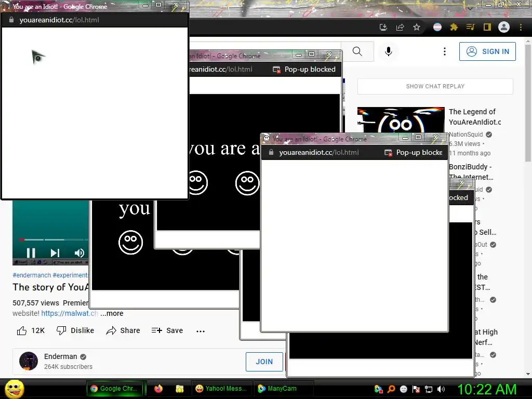Click '264K subscribers' text
Screen dimensions: 532x399
click(x=68, y=367)
